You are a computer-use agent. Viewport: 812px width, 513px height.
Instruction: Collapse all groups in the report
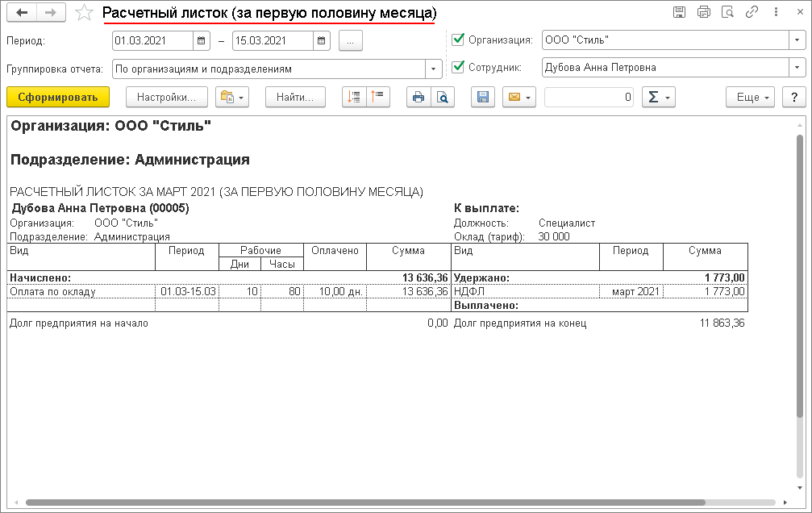click(377, 98)
